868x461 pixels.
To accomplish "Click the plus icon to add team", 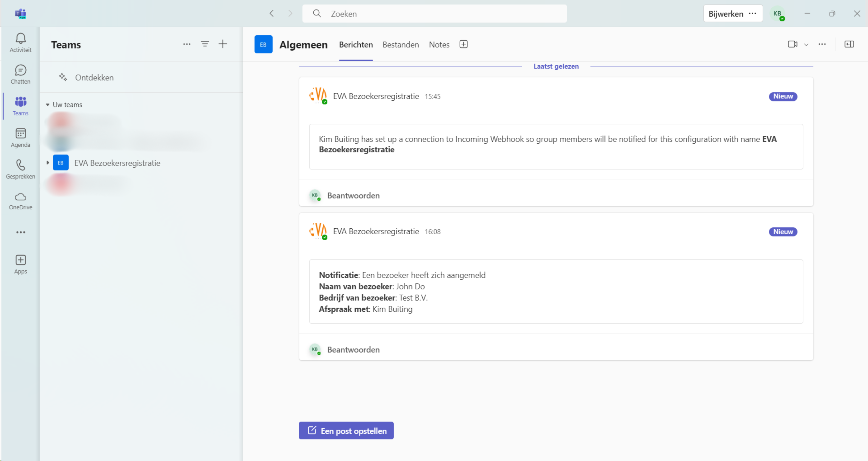I will (x=223, y=44).
